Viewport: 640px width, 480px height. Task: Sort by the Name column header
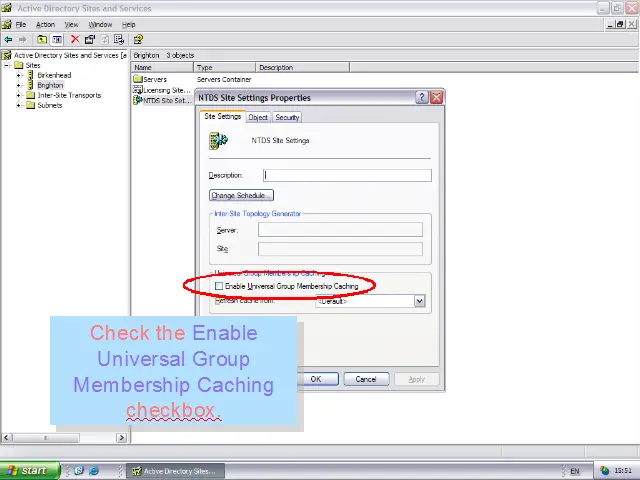162,67
